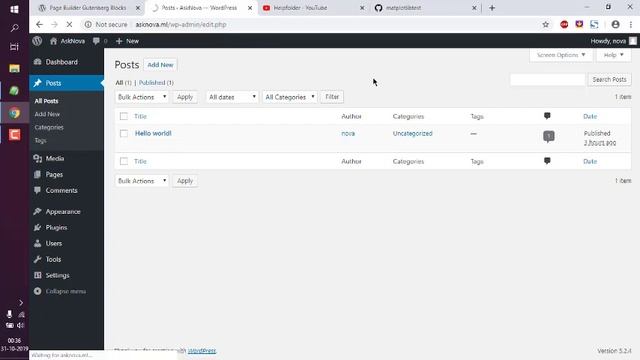Open Add New in the Posts submenu
640x360 pixels.
click(x=47, y=114)
